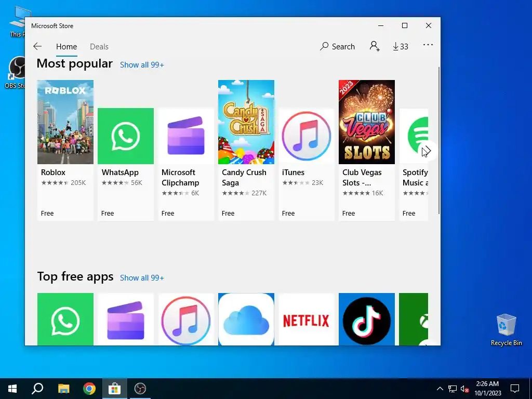The height and width of the screenshot is (399, 532).
Task: Open File Explorer from the taskbar
Action: (63, 389)
